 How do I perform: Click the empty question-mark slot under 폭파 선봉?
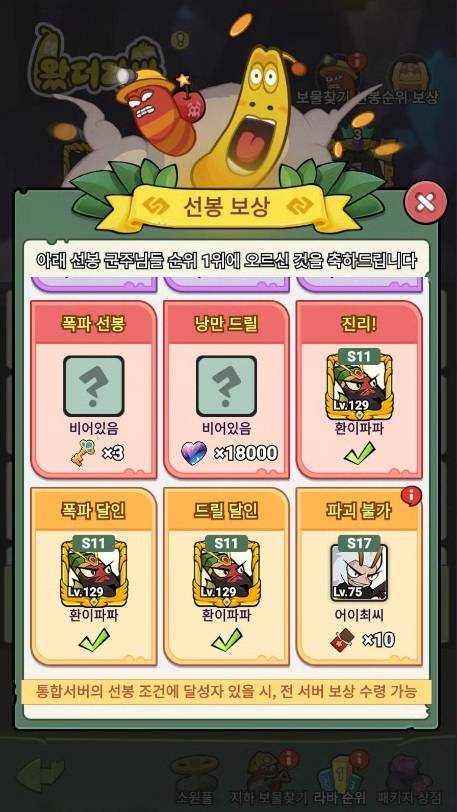[x=94, y=386]
